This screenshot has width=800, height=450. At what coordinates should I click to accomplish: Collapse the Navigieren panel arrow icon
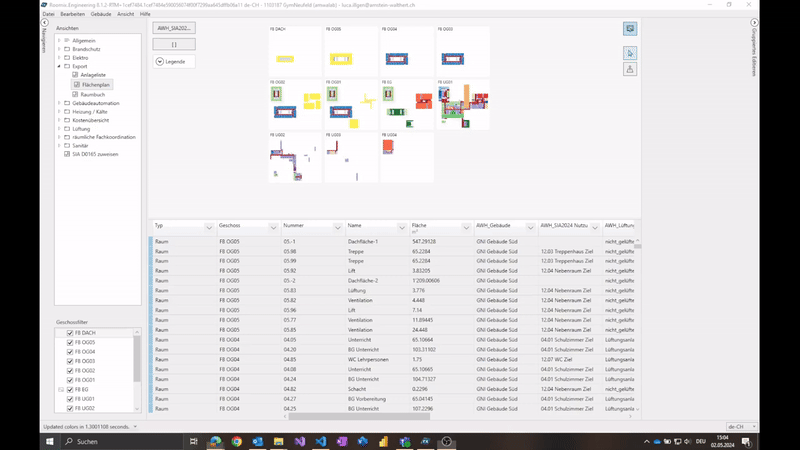tap(44, 22)
